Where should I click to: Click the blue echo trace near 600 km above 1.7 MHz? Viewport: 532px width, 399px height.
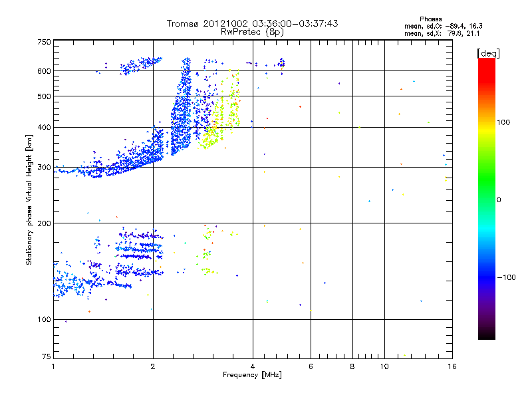(x=141, y=65)
